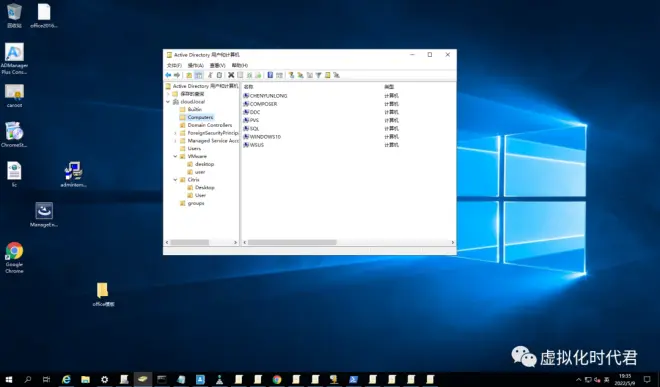Expand the ForeignSecurityPrincipals node

(176, 133)
